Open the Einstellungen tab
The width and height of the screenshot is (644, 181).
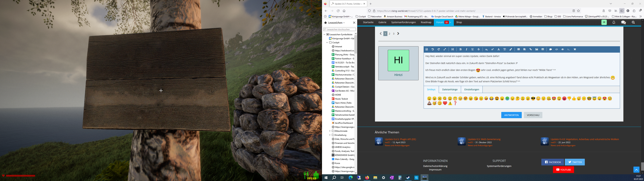coord(472,89)
